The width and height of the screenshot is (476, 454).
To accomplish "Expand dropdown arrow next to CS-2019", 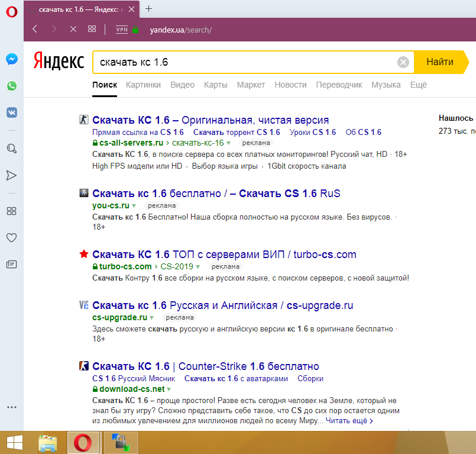I will tap(198, 267).
